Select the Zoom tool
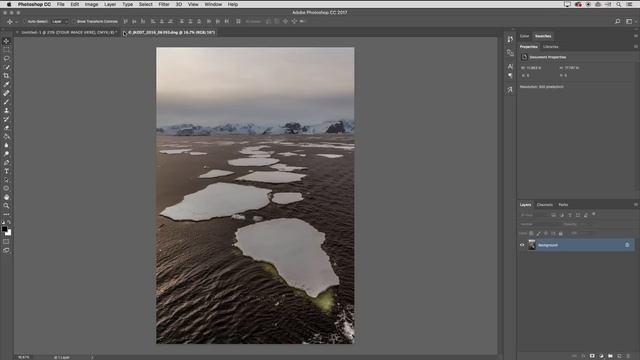Image resolution: width=640 pixels, height=360 pixels. pos(6,206)
